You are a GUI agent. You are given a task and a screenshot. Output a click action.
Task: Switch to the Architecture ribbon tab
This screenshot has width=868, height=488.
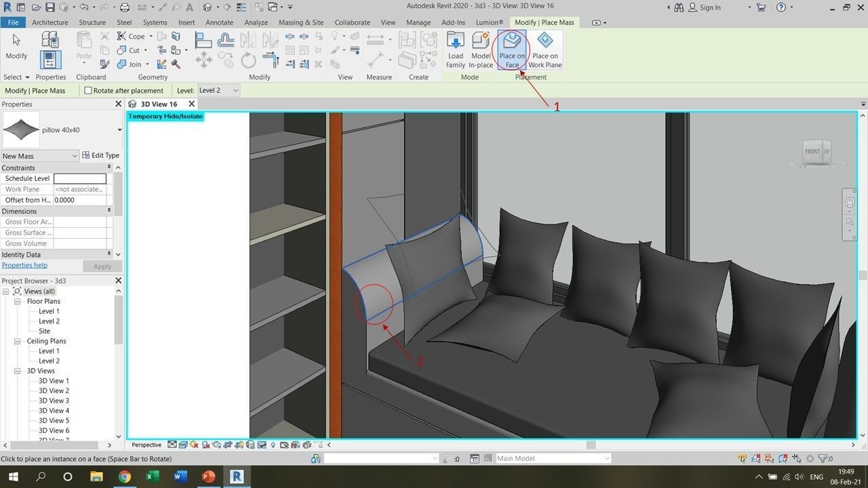pyautogui.click(x=50, y=22)
